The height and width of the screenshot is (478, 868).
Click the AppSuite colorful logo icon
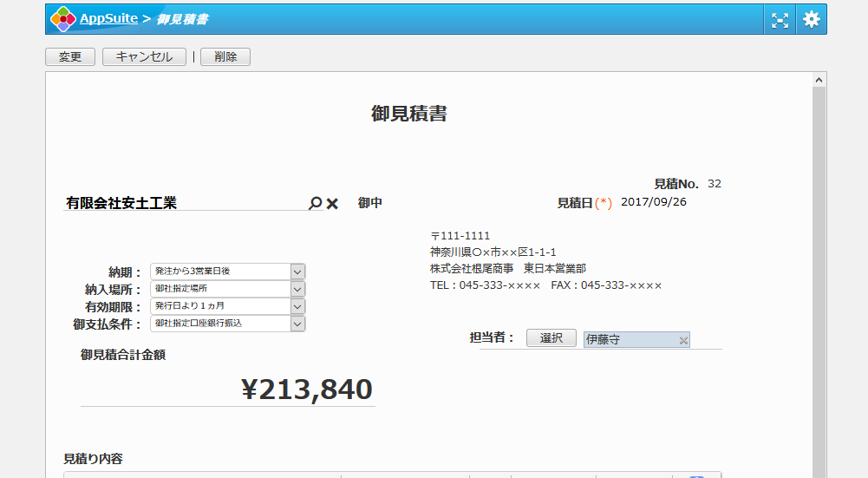point(63,19)
